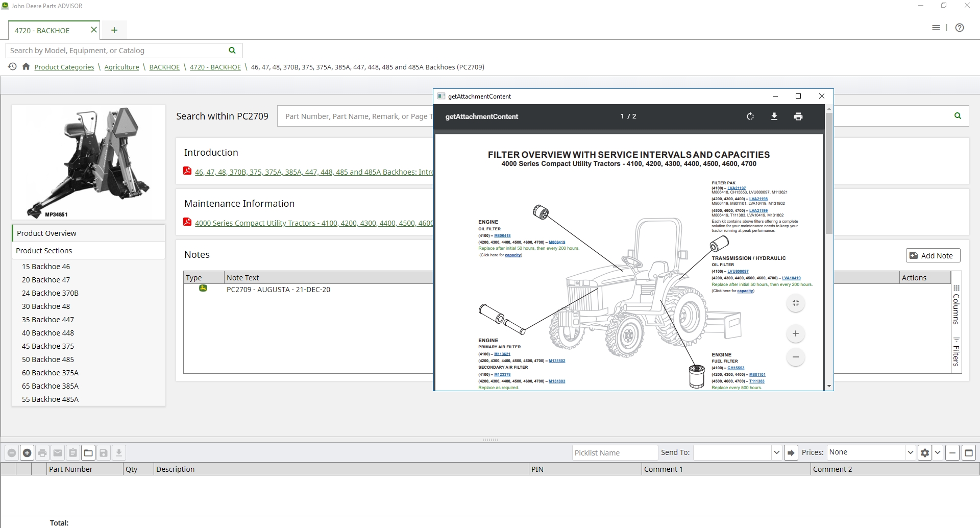Select Product Overview in sidebar
980x528 pixels.
pyautogui.click(x=89, y=233)
